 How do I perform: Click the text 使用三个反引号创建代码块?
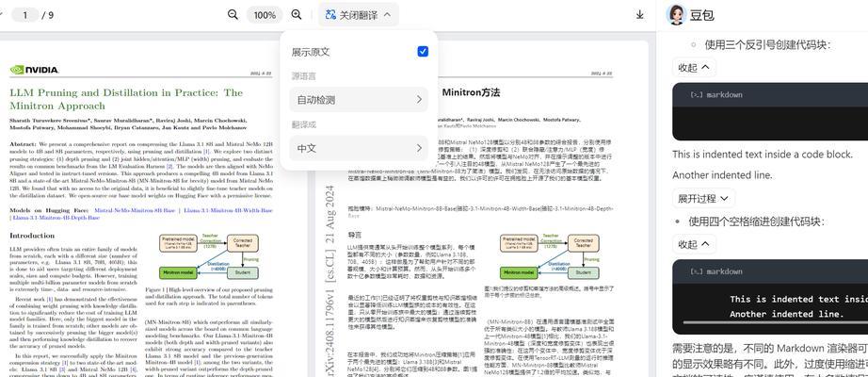[x=767, y=45]
